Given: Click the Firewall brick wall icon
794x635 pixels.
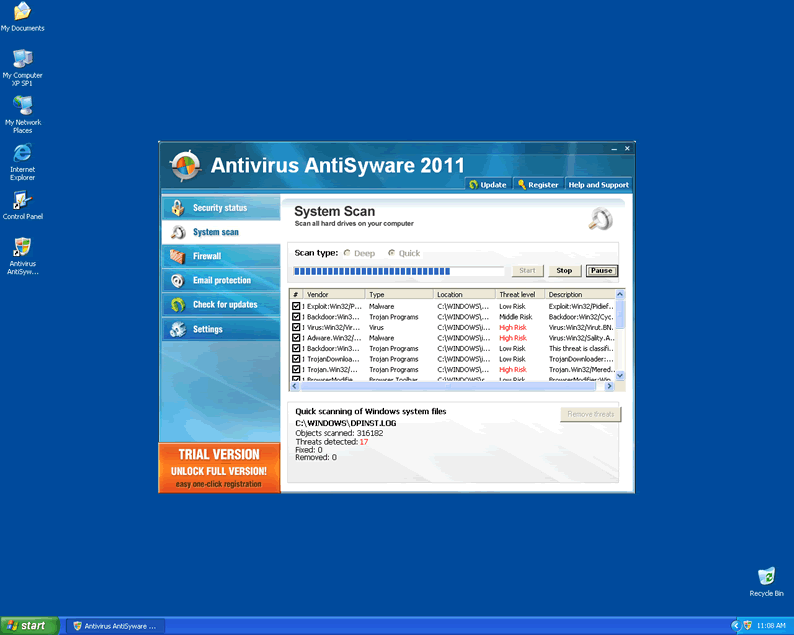Looking at the screenshot, I should click(177, 256).
